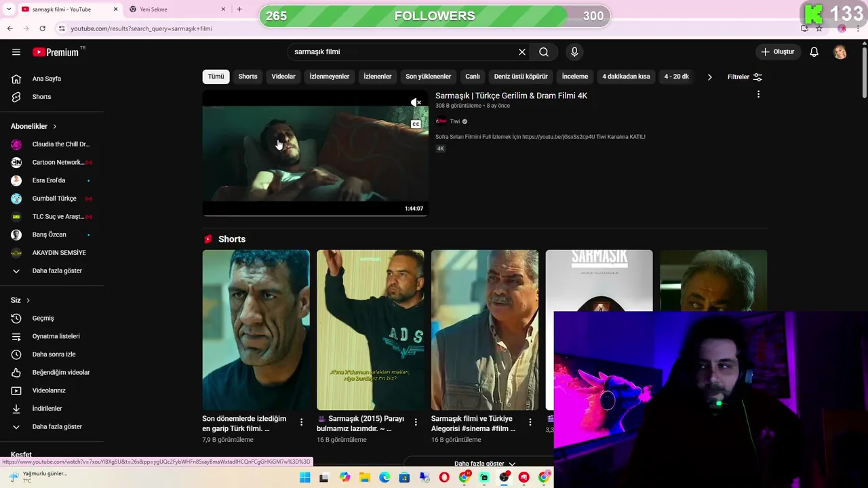Screen dimensions: 868x488
Task: Open options for Sarmaşık (2015) short
Action: pos(416,422)
